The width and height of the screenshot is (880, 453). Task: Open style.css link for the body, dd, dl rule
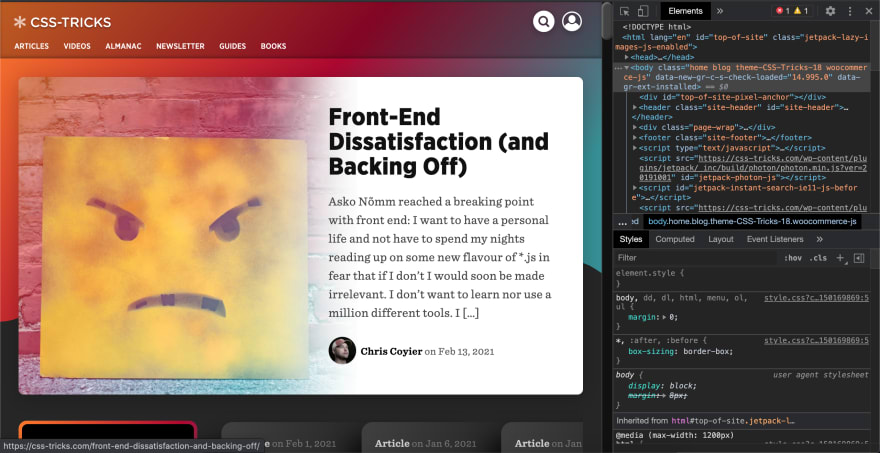point(816,298)
